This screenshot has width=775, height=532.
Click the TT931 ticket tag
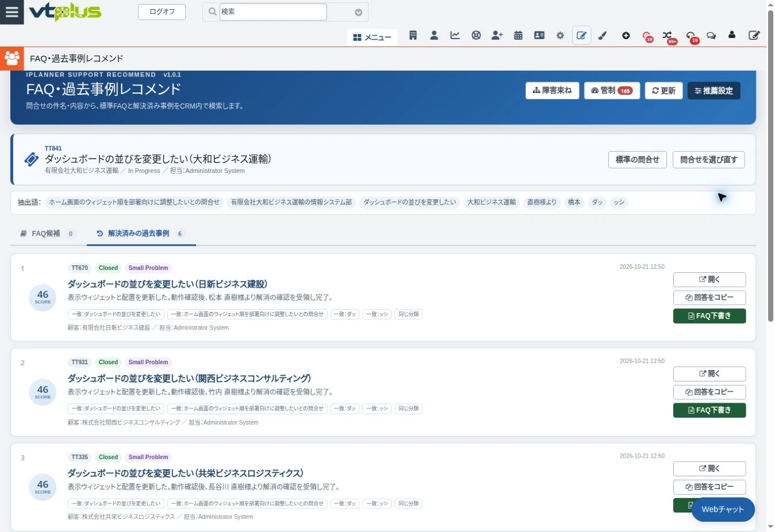pos(80,363)
